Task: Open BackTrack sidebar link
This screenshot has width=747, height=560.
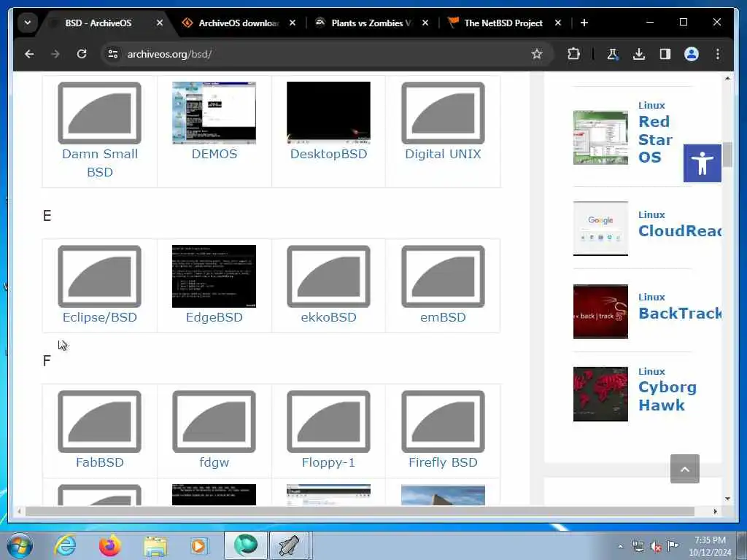Action: [x=680, y=314]
